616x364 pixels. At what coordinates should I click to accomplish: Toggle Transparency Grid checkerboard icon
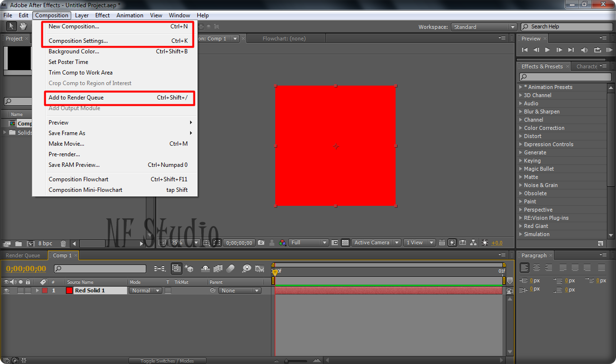click(345, 242)
